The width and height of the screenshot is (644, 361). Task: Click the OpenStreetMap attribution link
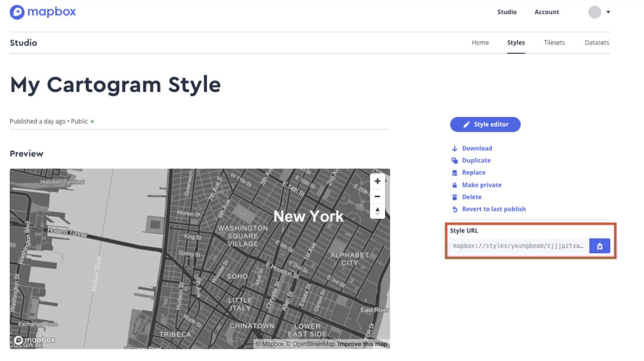(x=314, y=344)
